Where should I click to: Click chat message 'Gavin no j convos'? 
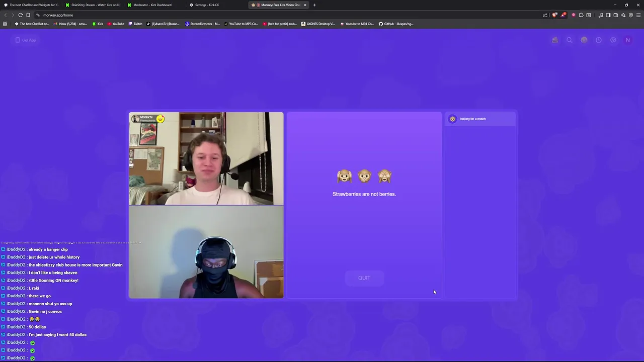pyautogui.click(x=45, y=312)
